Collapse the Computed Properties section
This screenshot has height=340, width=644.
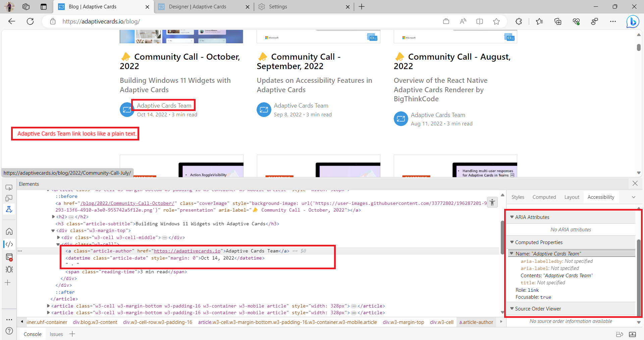point(512,242)
